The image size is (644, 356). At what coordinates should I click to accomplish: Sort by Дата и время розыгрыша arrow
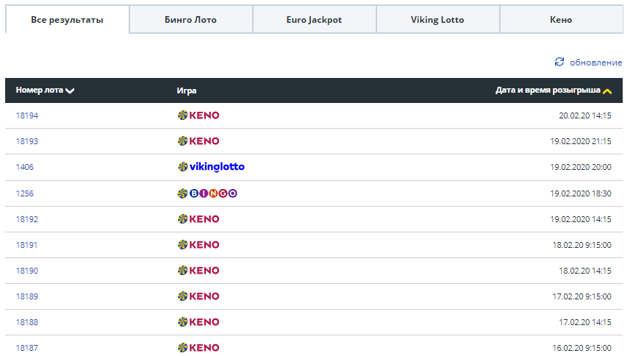[x=607, y=91]
